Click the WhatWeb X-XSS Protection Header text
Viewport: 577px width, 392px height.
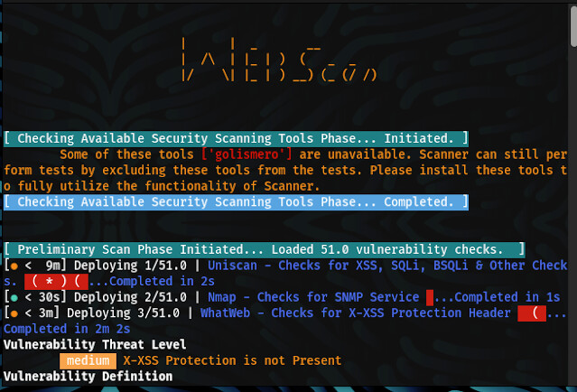tap(356, 313)
